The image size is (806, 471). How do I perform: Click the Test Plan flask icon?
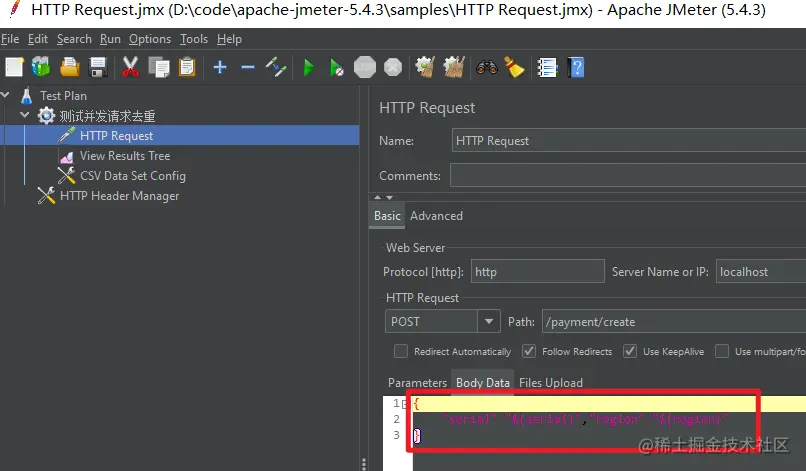click(x=27, y=96)
